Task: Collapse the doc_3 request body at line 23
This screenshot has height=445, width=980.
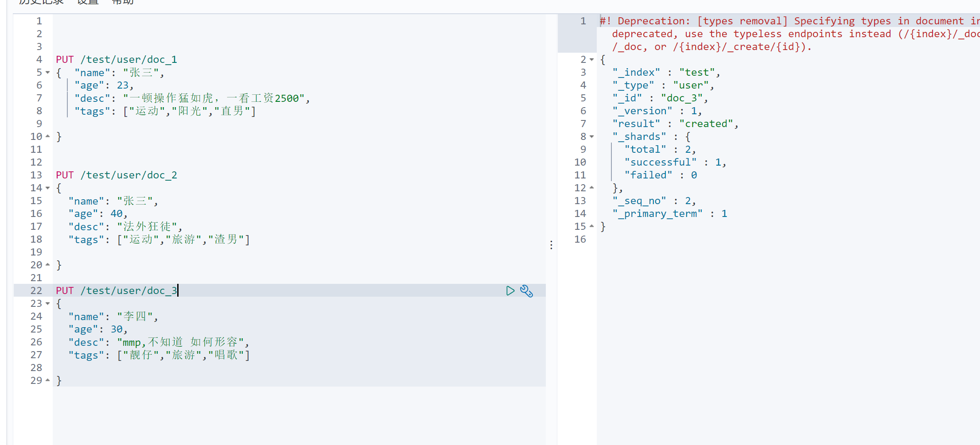Action: [48, 303]
